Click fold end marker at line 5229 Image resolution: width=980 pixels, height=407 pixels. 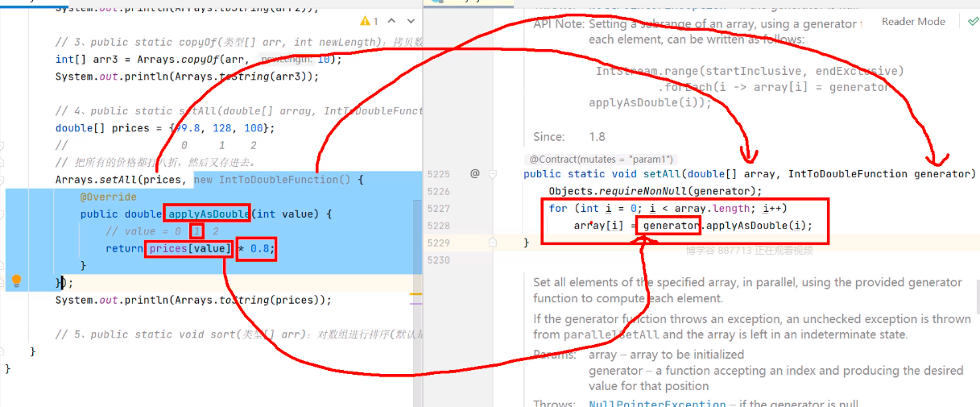click(492, 242)
